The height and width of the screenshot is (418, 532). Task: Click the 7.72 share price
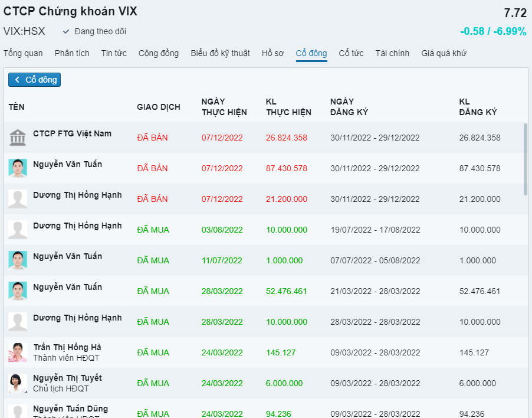(x=515, y=13)
